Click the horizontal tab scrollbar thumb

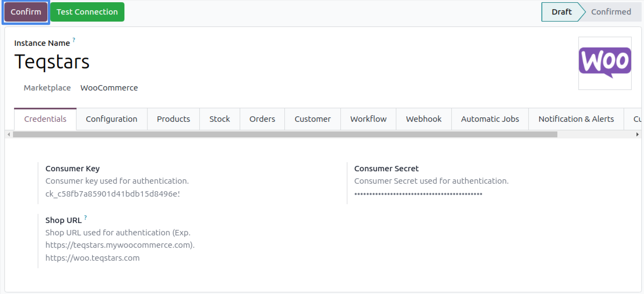click(x=285, y=134)
